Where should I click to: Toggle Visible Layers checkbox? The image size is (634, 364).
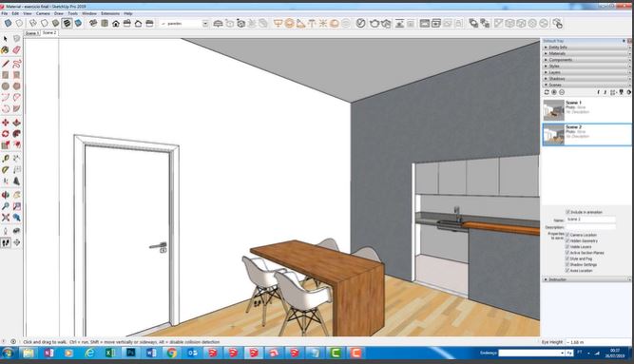coord(567,247)
